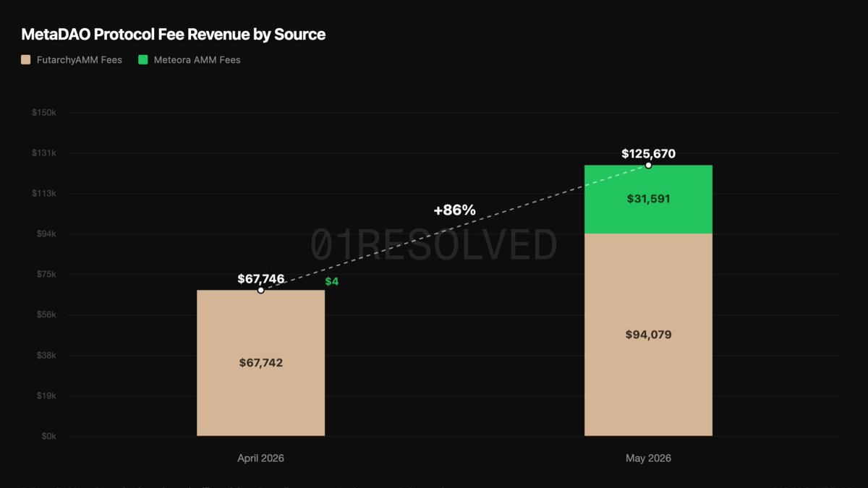Screen dimensions: 868x488
Task: Select the May 2026 green Meteora bar segment
Action: coord(648,200)
